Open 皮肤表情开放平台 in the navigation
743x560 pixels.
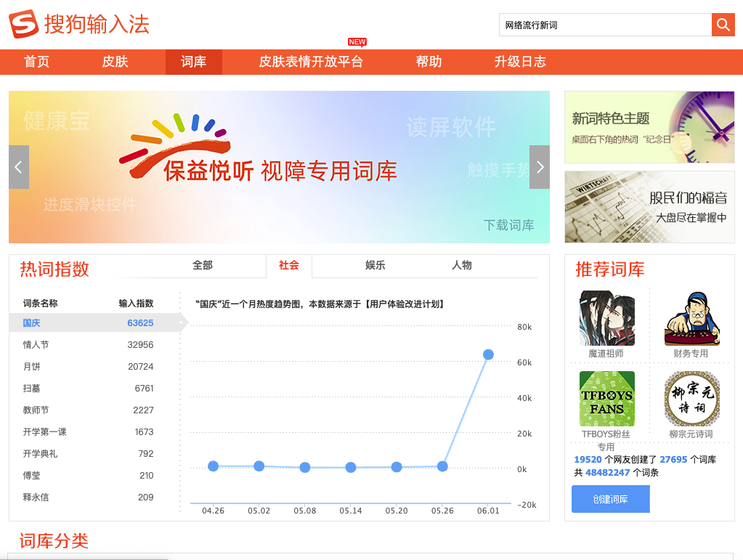click(311, 62)
